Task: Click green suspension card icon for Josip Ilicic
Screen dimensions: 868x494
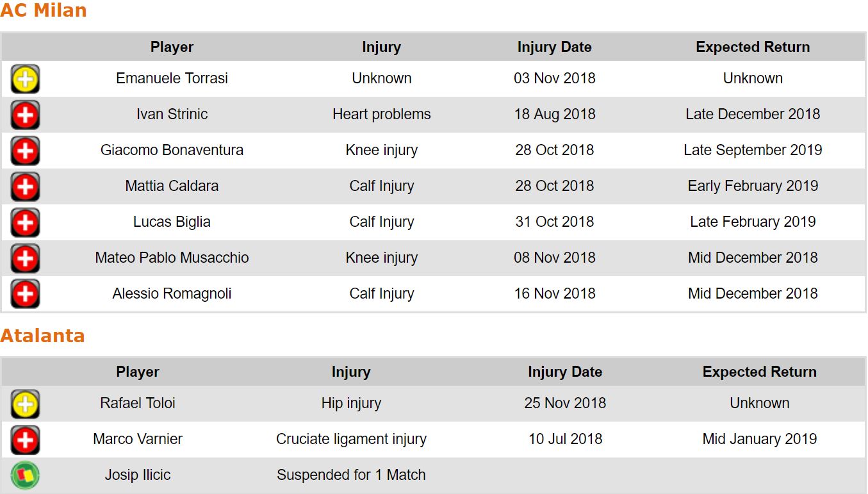Action: pyautogui.click(x=25, y=475)
